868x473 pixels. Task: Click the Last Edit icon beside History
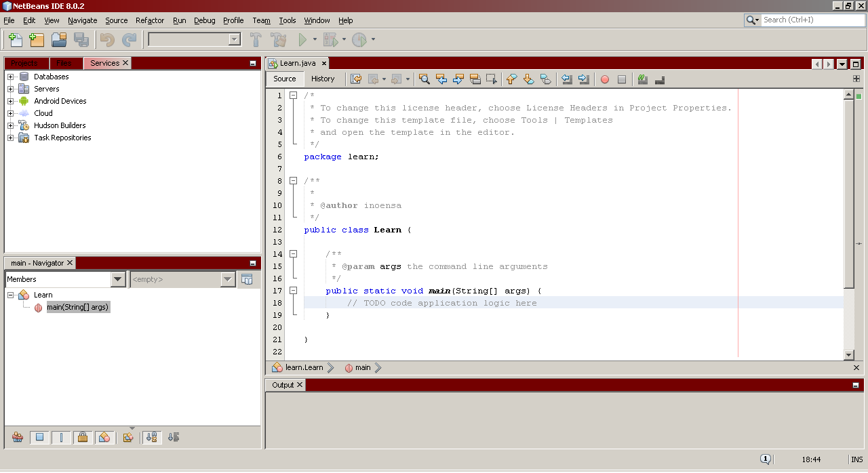pos(356,79)
